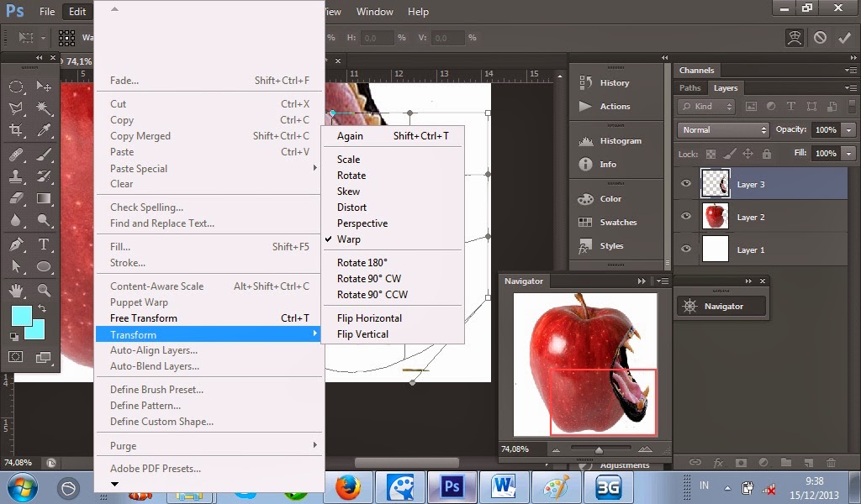Open the Histogram panel
This screenshot has width=861, height=504.
621,140
